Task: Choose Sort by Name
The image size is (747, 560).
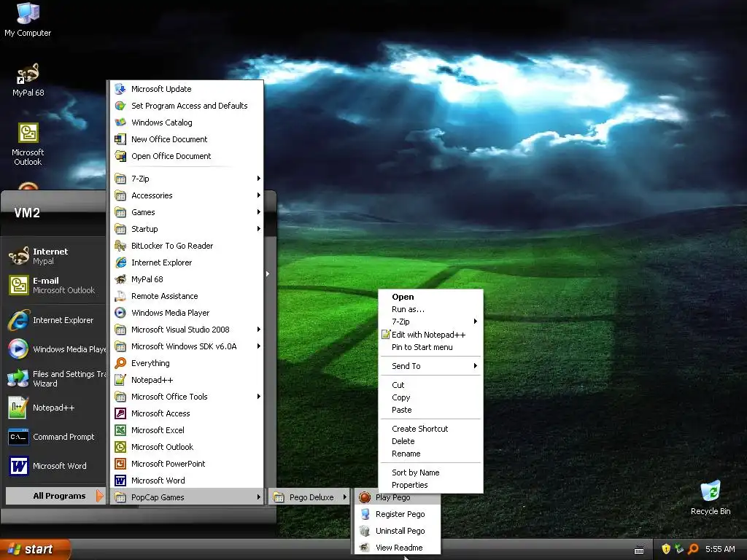Action: 430,472
